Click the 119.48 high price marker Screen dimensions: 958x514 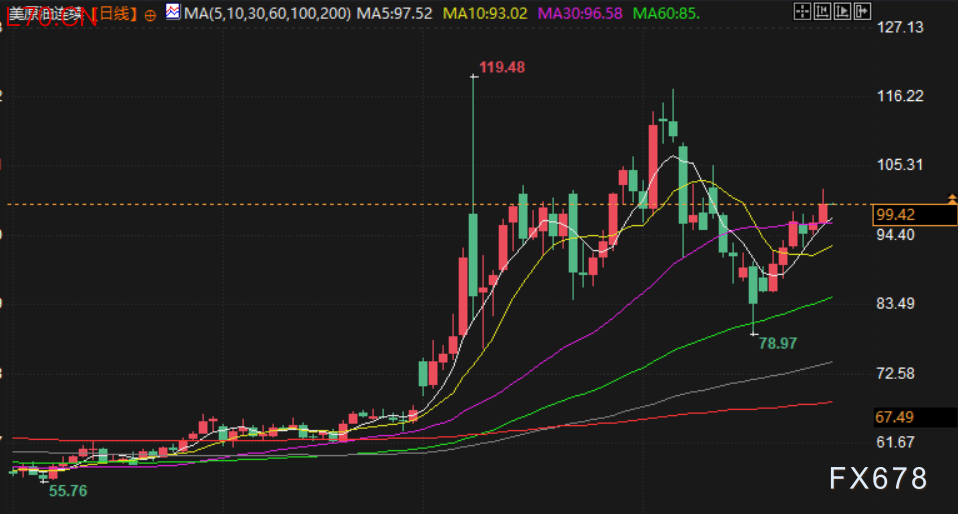point(502,67)
